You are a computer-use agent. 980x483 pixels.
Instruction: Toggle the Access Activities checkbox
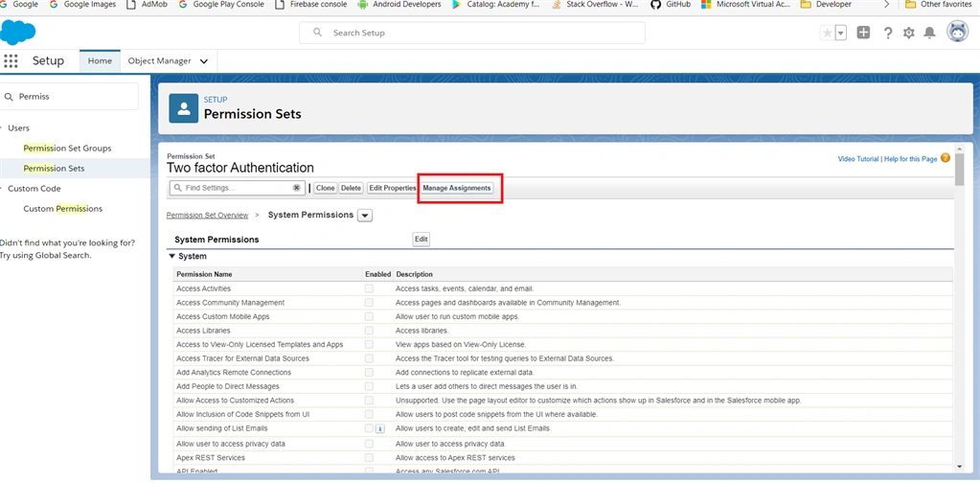tap(369, 288)
